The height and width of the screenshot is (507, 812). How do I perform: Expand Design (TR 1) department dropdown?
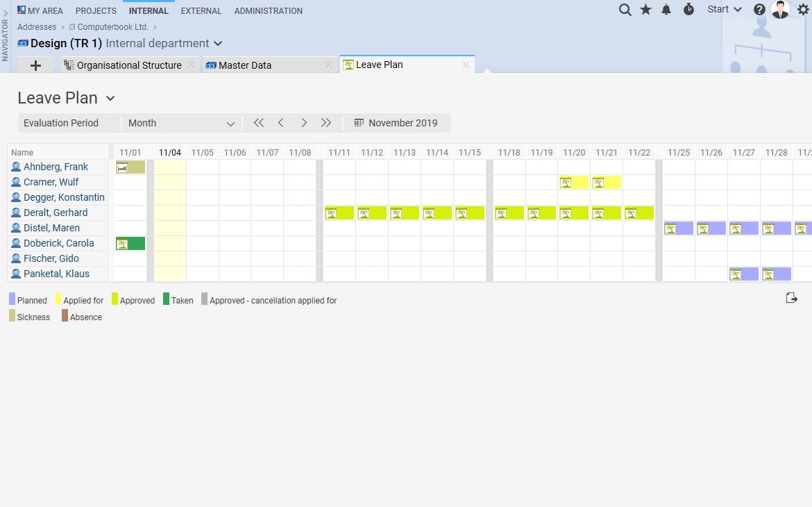point(218,44)
